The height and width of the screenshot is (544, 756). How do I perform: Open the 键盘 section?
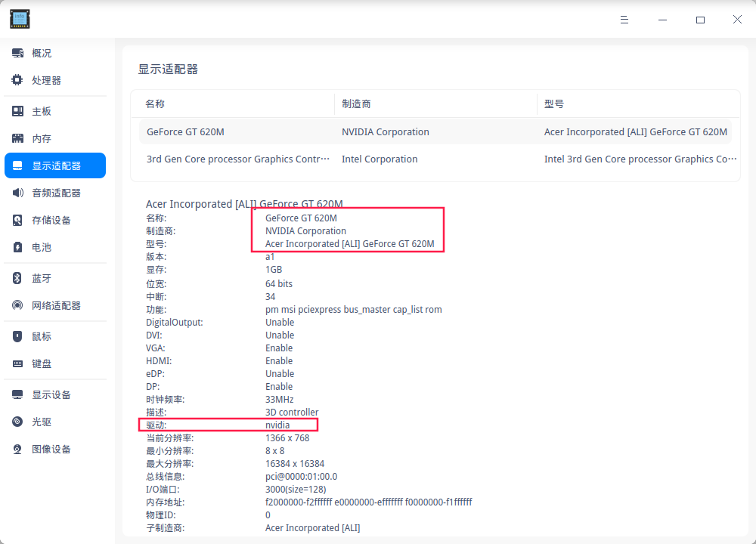55,363
